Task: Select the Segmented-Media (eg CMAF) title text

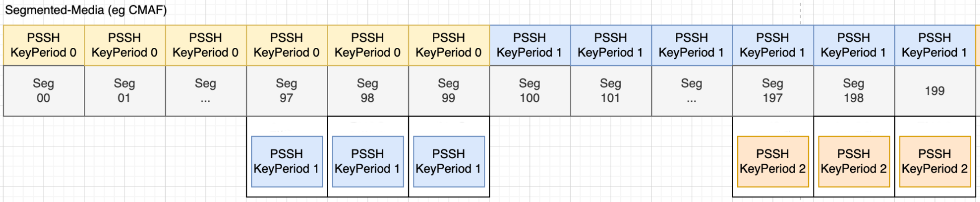Action: point(86,10)
